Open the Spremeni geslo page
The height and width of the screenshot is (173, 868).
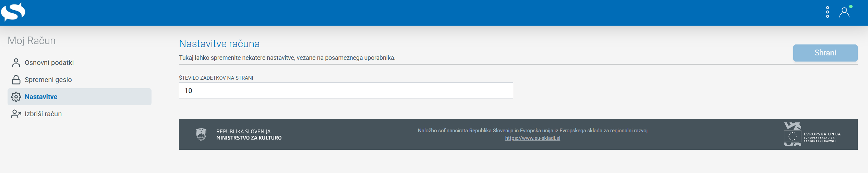point(48,80)
